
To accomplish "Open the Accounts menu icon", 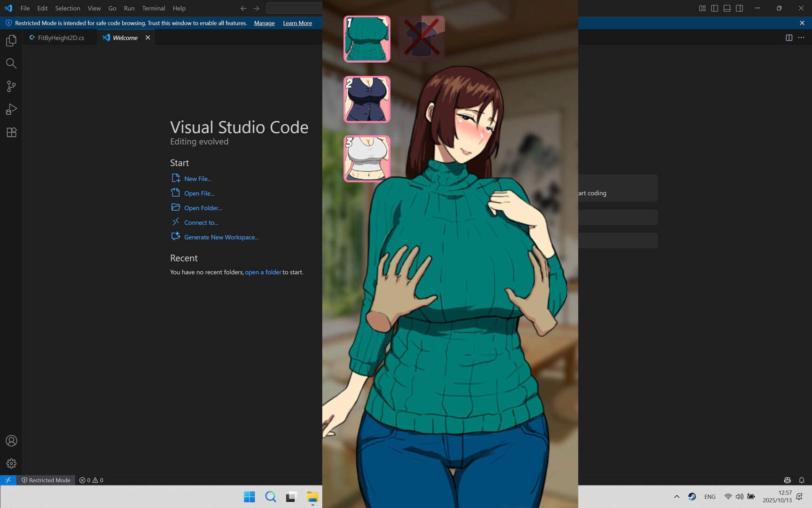I will (11, 441).
